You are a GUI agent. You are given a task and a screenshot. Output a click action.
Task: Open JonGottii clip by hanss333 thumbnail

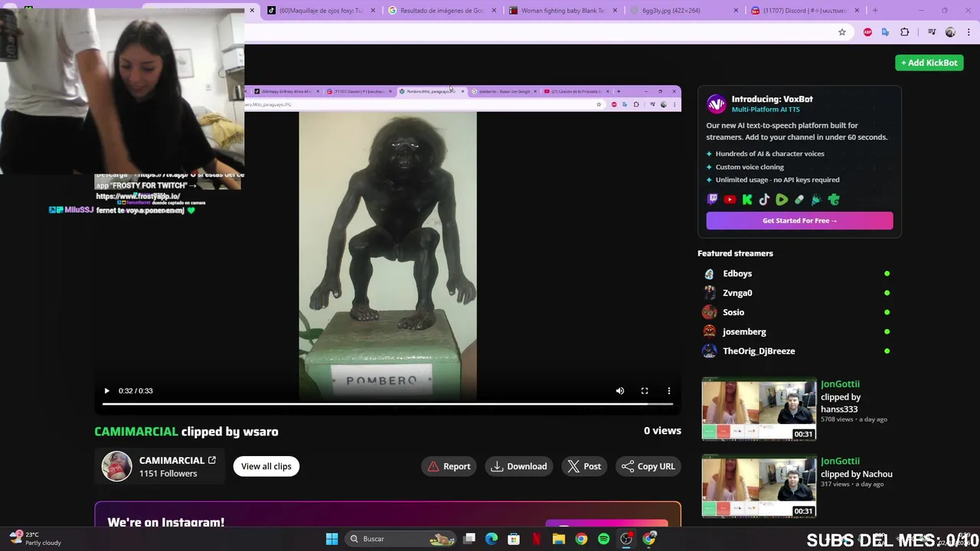point(759,409)
